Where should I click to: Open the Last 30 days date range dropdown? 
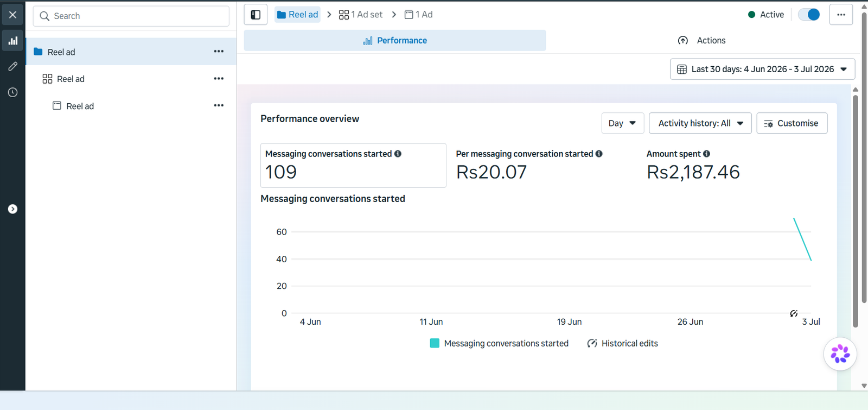[763, 70]
